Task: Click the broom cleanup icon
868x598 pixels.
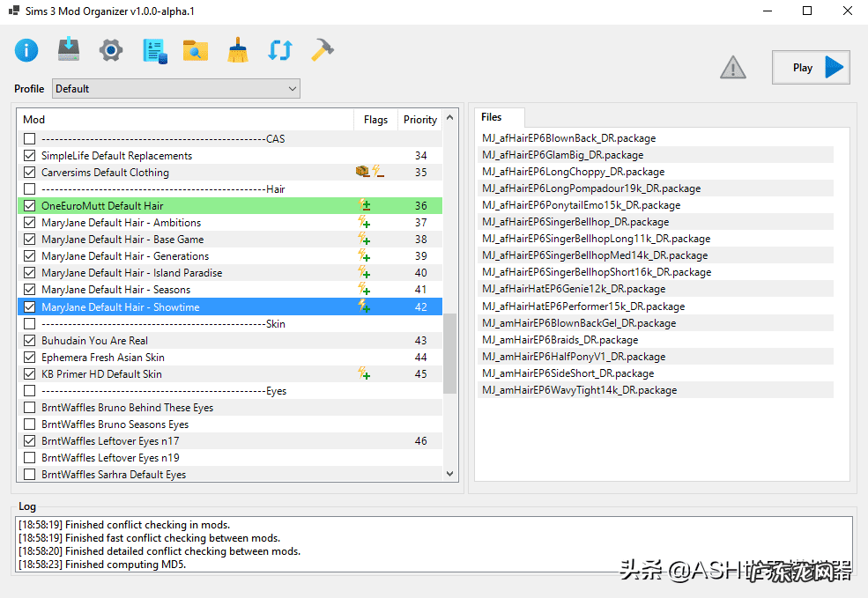Action: coord(238,50)
